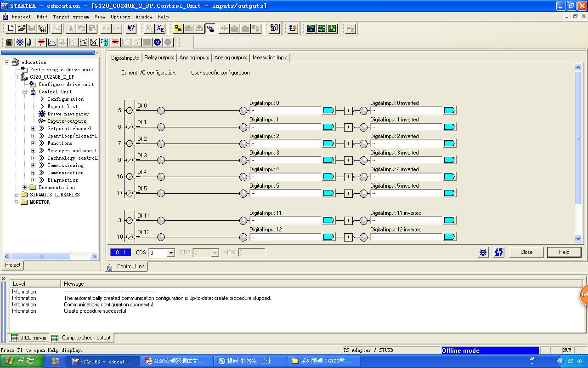Switch to the G120 PDF taskbar item
The width and height of the screenshot is (588, 368).
pyautogui.click(x=177, y=361)
